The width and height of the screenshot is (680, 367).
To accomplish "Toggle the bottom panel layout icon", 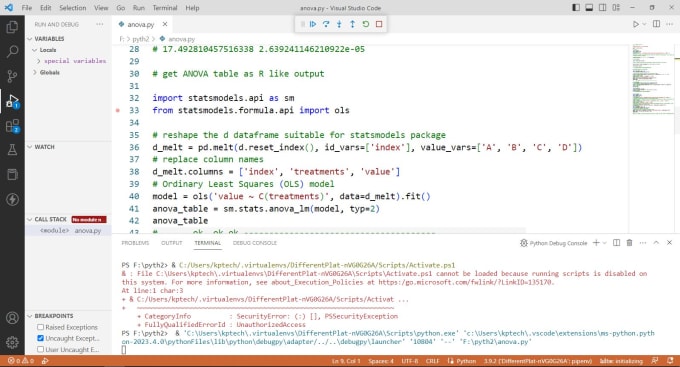I will (x=589, y=8).
